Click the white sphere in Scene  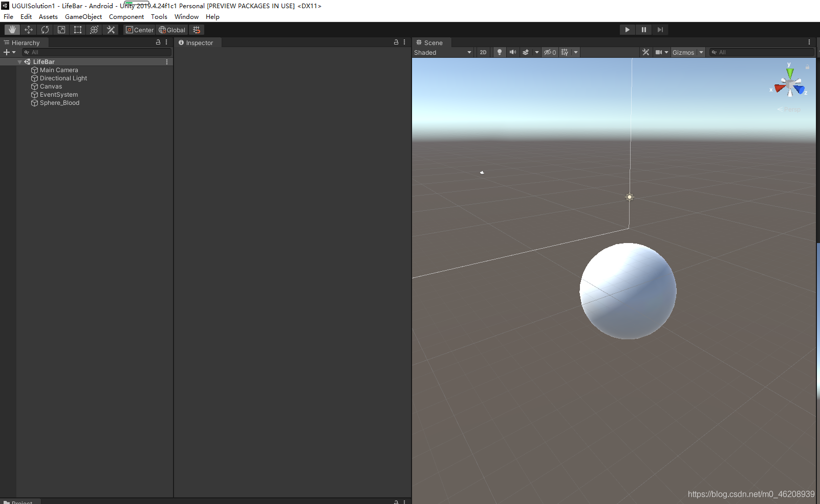pyautogui.click(x=628, y=291)
